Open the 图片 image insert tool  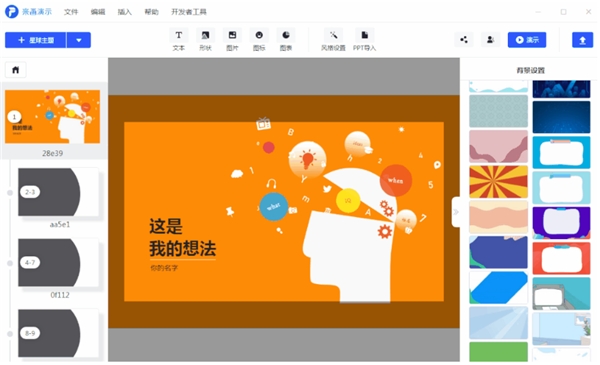(x=232, y=36)
